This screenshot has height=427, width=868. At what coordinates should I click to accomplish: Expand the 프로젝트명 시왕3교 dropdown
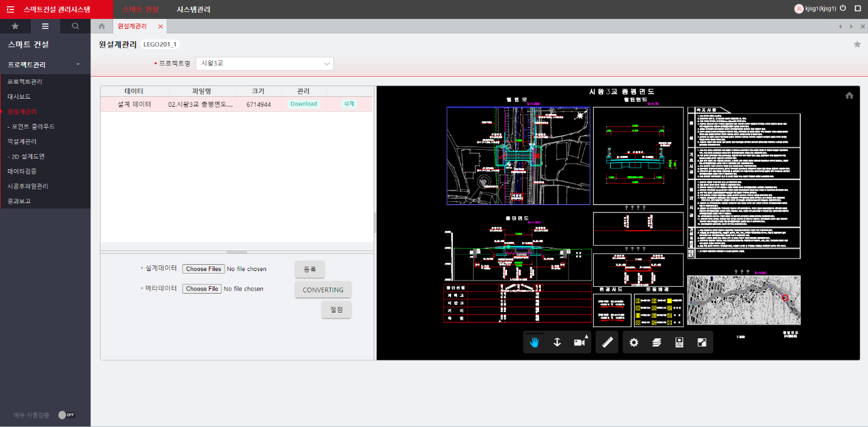coord(265,64)
